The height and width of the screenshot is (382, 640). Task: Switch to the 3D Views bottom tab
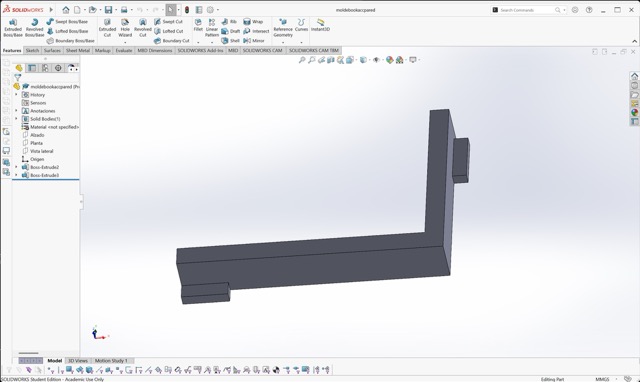coord(78,361)
